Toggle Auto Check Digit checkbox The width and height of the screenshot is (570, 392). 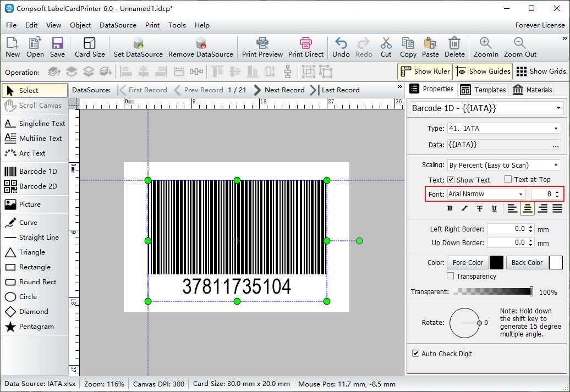(x=415, y=354)
